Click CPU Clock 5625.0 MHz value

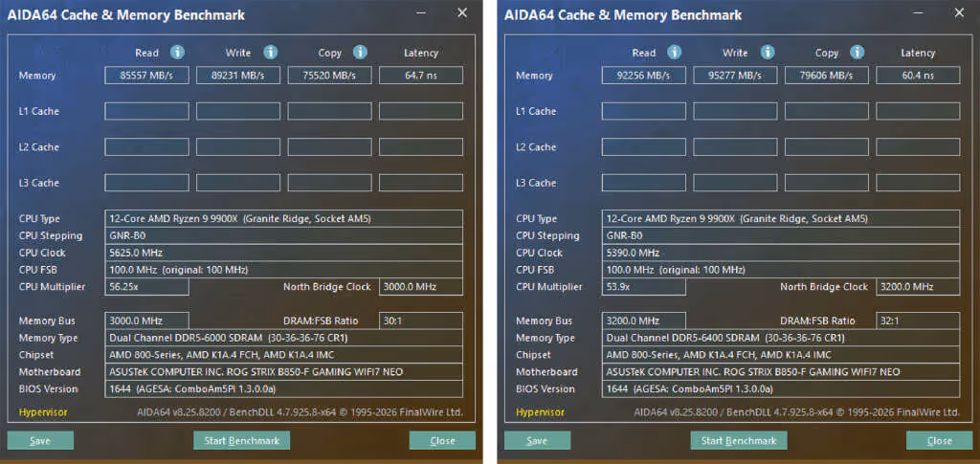(283, 253)
